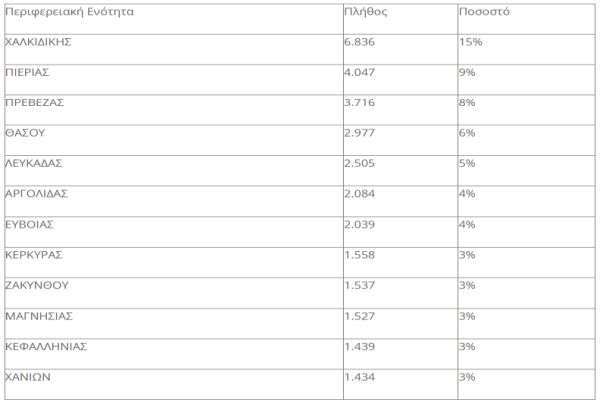Select the 1.537 count for ΖΑΚΥΝΘΟΥ

(361, 285)
